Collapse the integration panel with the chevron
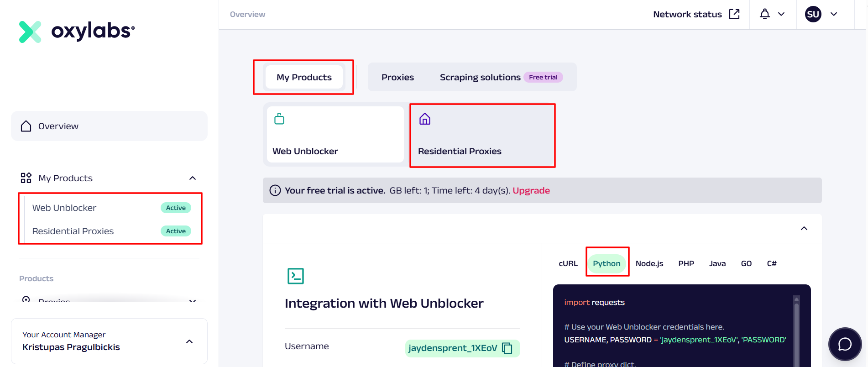The image size is (868, 367). click(x=804, y=228)
